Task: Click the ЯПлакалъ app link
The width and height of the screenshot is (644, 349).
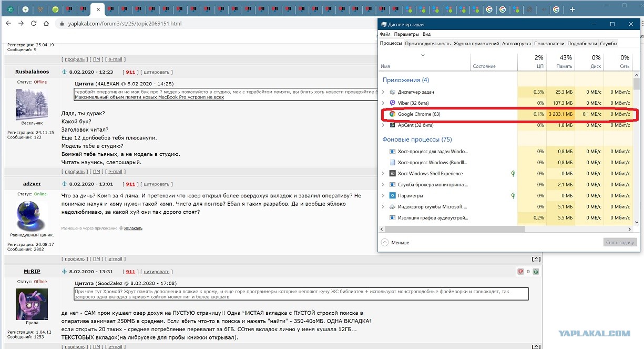Action: (x=133, y=228)
